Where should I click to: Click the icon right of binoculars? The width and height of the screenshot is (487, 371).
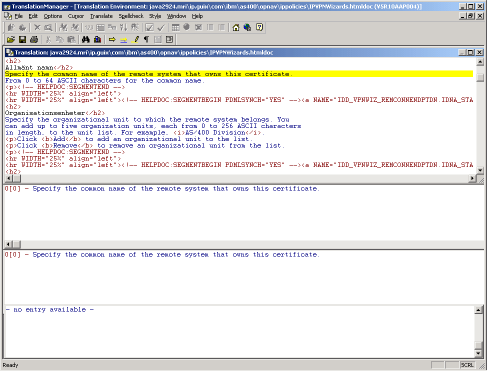click(97, 40)
